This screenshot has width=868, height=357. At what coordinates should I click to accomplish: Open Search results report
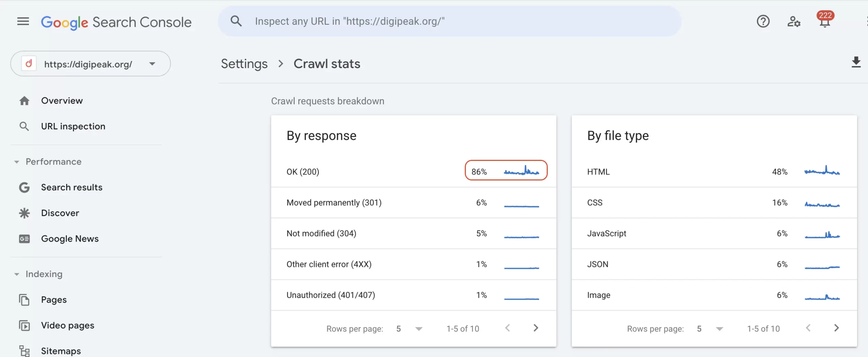72,187
